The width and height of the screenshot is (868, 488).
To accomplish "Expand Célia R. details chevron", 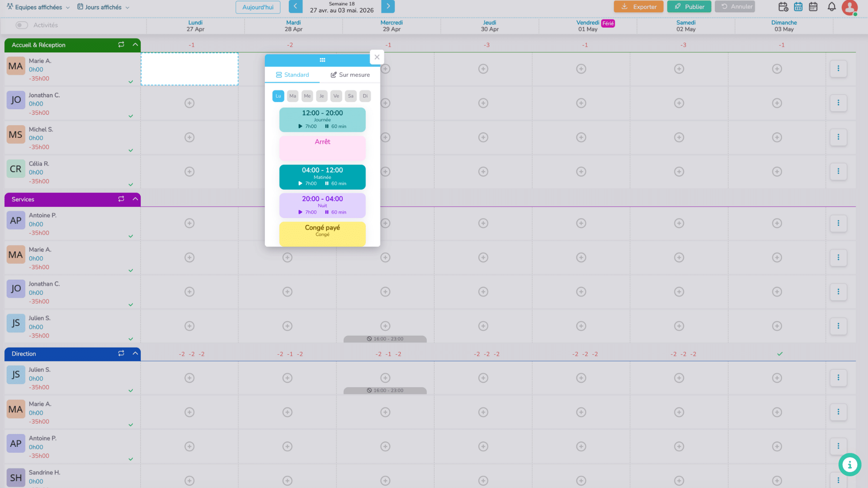I will (131, 185).
